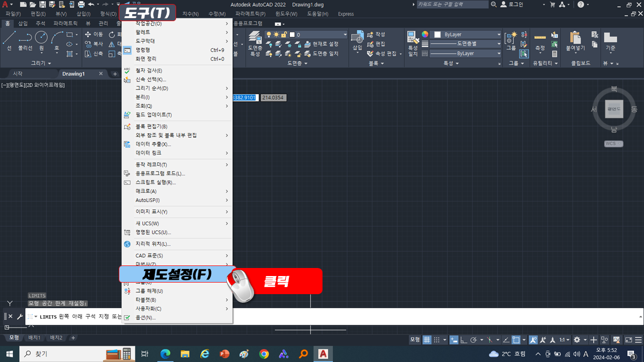The height and width of the screenshot is (362, 644).
Task: Select the Circle (원) tool
Action: point(41,40)
